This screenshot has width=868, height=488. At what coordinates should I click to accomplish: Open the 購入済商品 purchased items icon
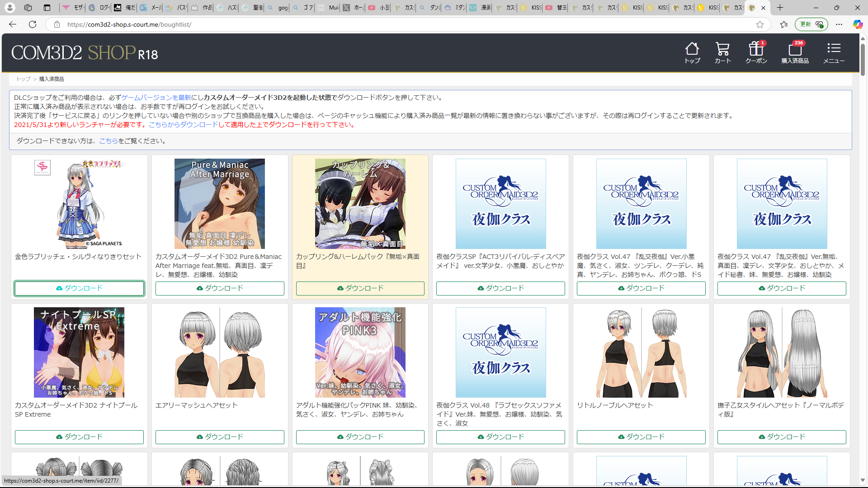pos(795,52)
